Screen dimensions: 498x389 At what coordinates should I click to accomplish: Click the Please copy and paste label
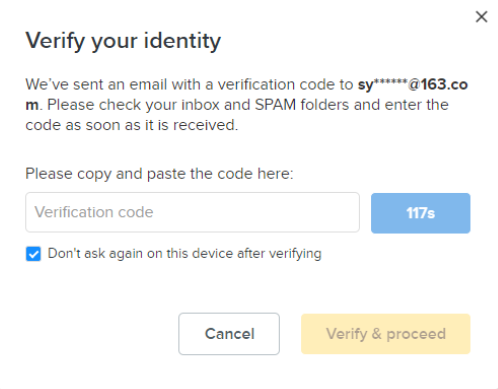(159, 174)
